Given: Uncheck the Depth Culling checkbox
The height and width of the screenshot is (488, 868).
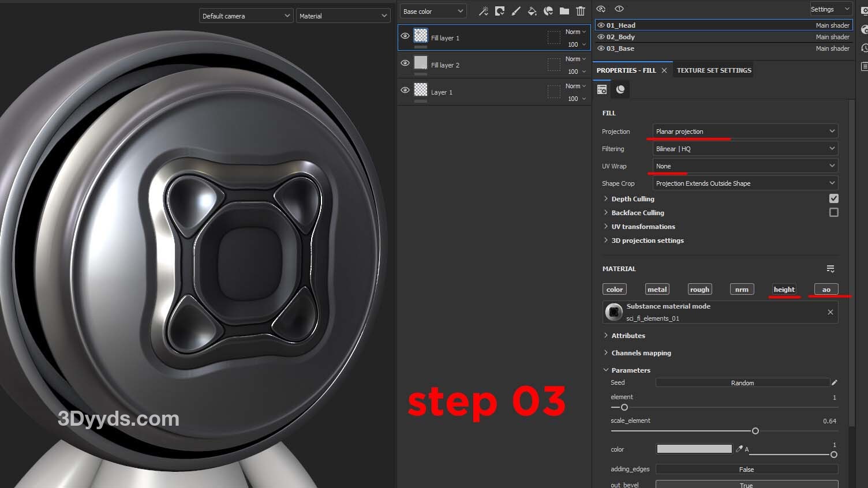Looking at the screenshot, I should [x=833, y=198].
